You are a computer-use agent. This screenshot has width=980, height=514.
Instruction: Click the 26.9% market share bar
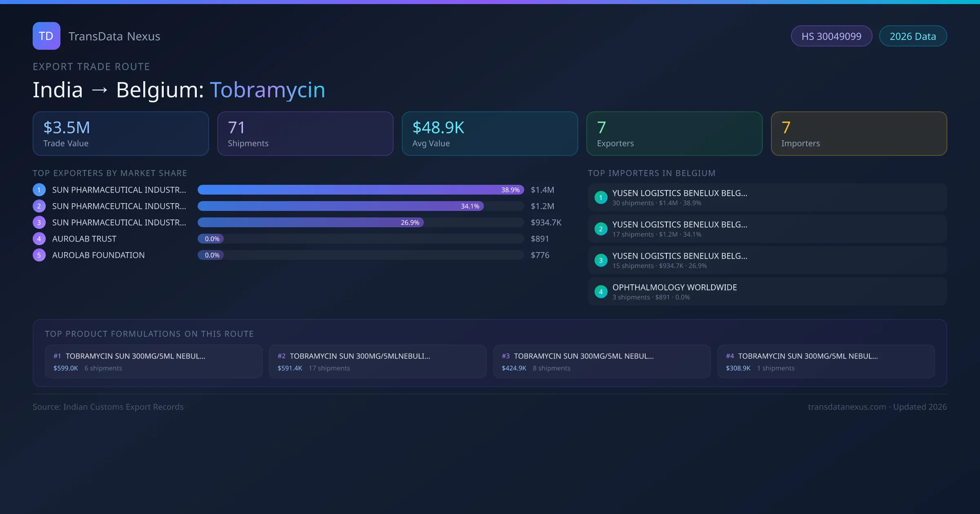[x=310, y=222]
